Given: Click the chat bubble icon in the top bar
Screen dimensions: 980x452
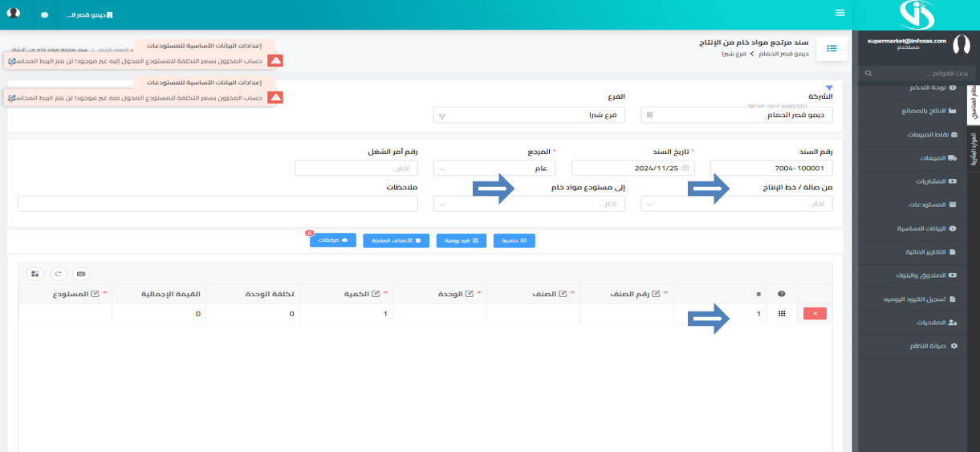Looking at the screenshot, I should [44, 15].
